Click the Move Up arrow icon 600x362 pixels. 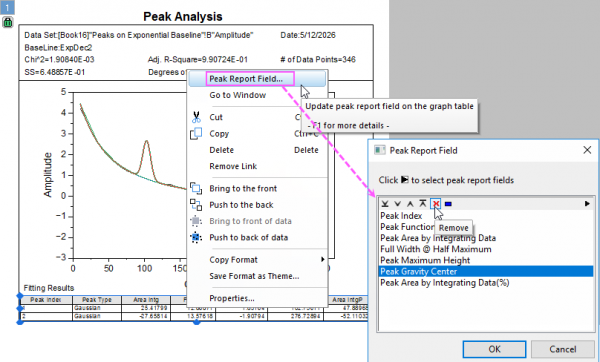tap(410, 204)
